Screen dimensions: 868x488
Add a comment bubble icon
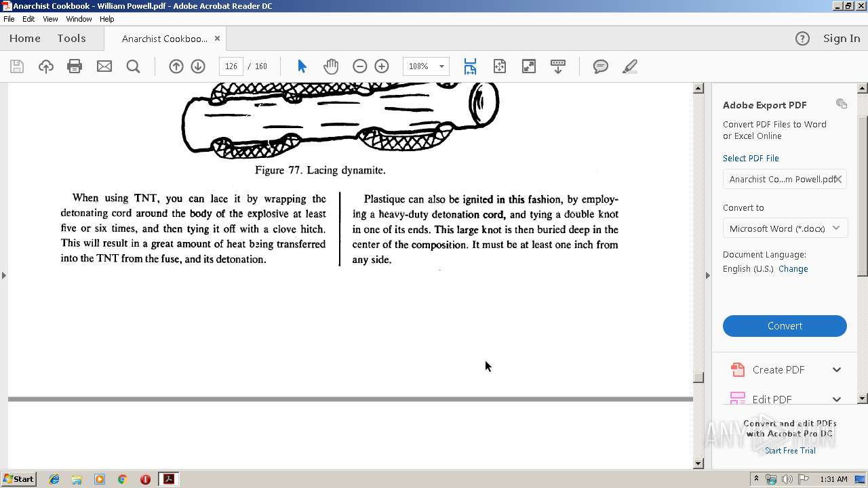pyautogui.click(x=600, y=66)
